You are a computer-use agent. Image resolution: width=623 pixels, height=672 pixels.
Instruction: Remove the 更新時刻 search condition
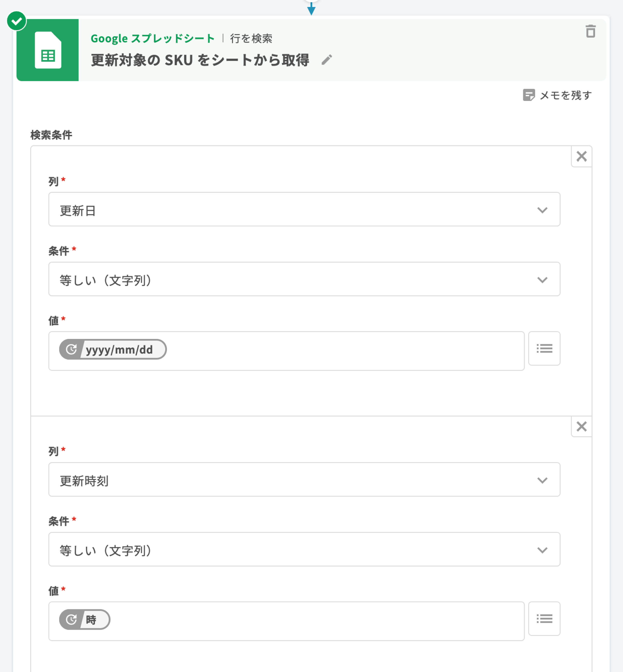(x=581, y=427)
